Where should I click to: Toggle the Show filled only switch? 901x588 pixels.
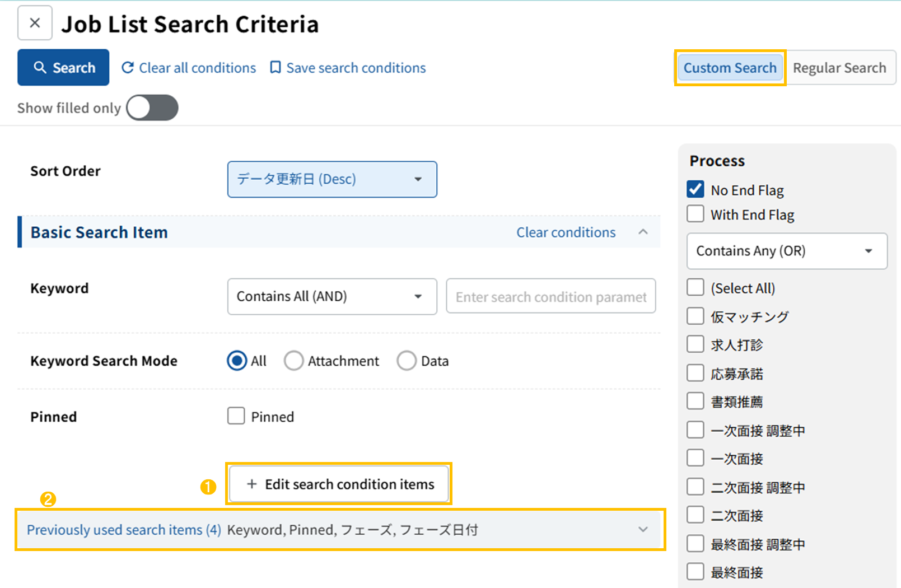[x=152, y=108]
